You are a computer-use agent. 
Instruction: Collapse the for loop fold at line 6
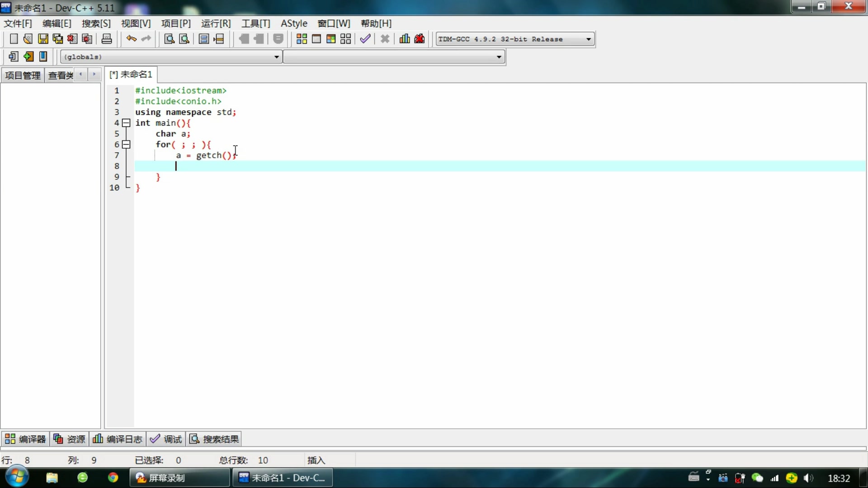click(126, 145)
